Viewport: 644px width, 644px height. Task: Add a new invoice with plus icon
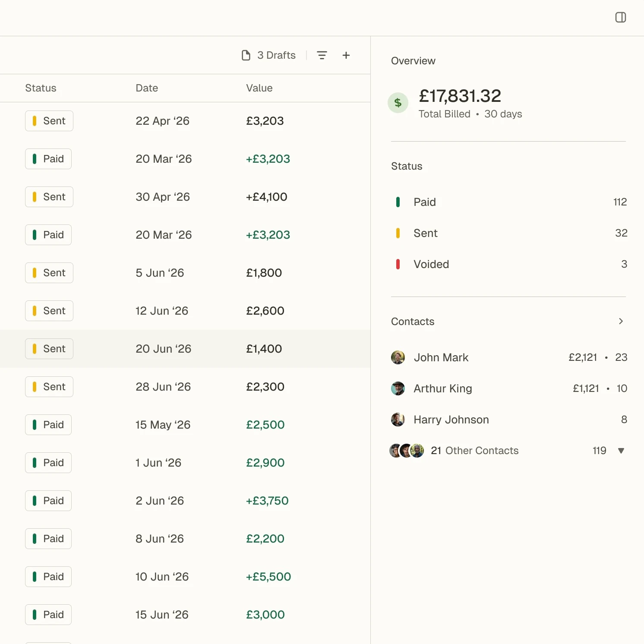346,55
